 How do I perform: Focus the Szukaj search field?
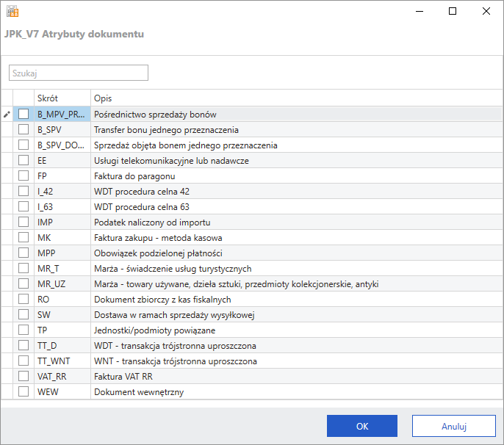(79, 73)
